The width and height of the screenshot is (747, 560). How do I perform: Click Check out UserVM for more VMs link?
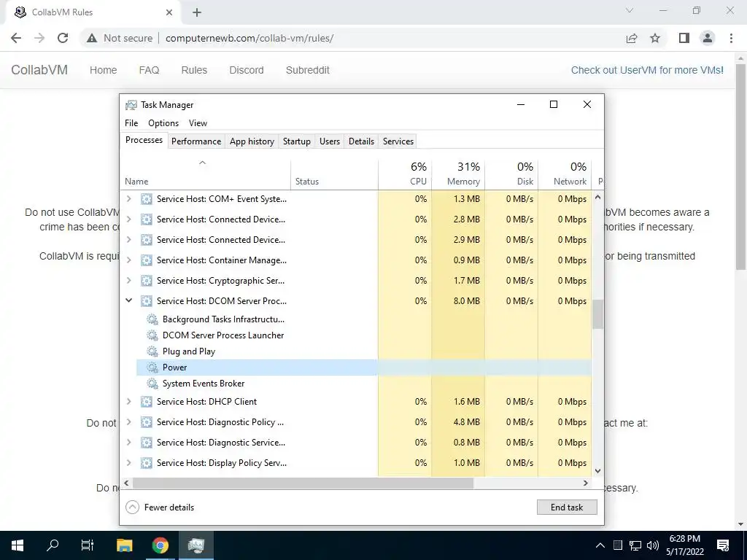[x=647, y=70]
